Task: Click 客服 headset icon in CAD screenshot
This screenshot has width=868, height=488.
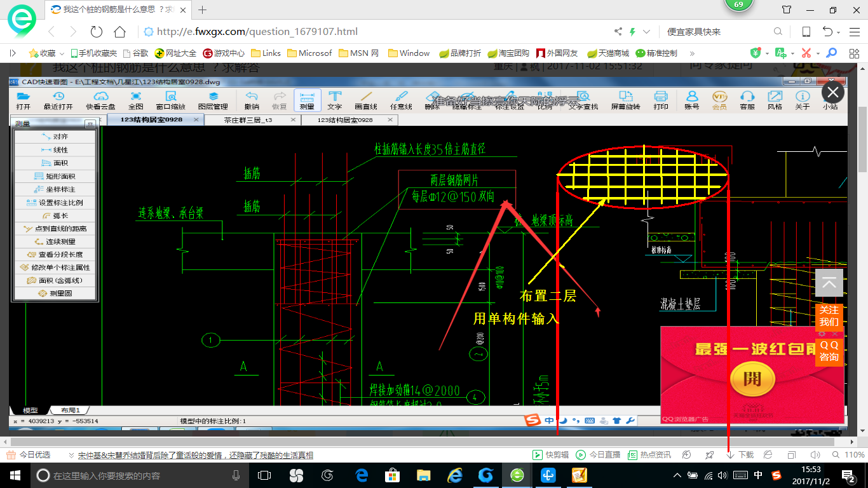Action: tap(747, 100)
